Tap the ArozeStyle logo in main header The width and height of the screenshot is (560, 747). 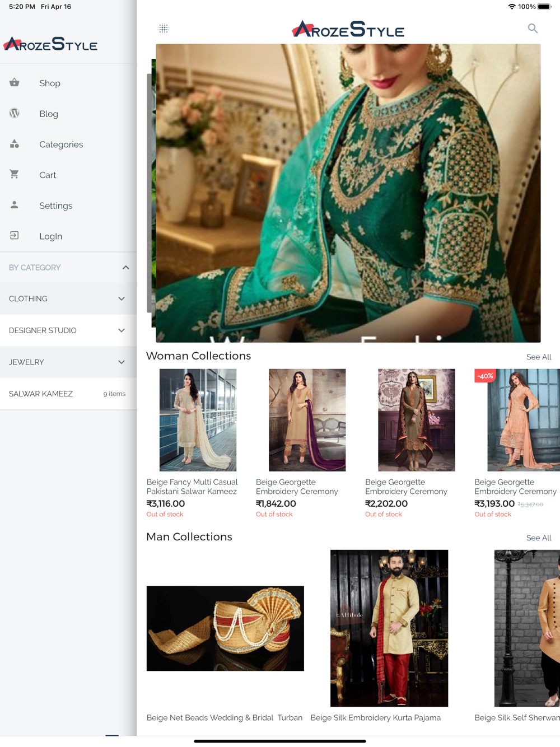coord(348,29)
